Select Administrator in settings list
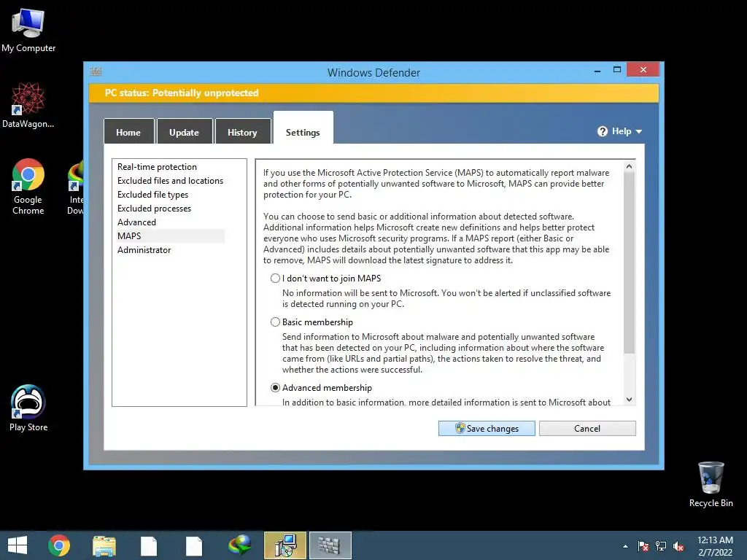The height and width of the screenshot is (560, 747). point(144,249)
